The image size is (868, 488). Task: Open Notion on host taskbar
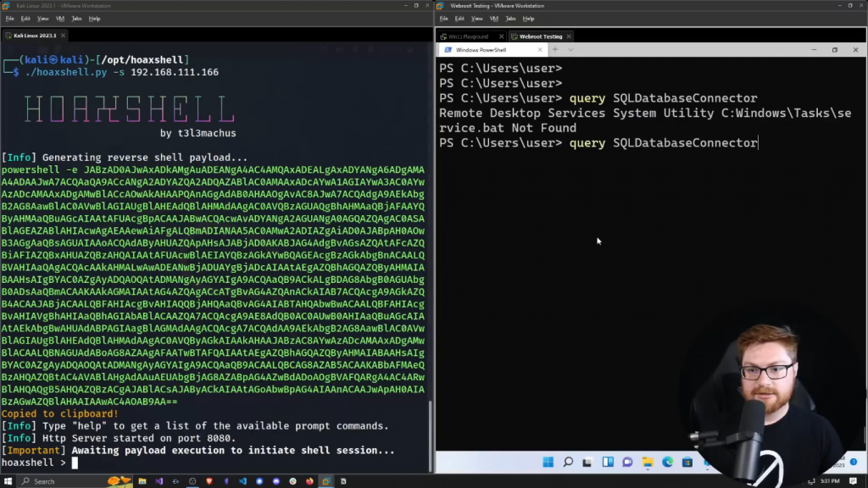(343, 481)
